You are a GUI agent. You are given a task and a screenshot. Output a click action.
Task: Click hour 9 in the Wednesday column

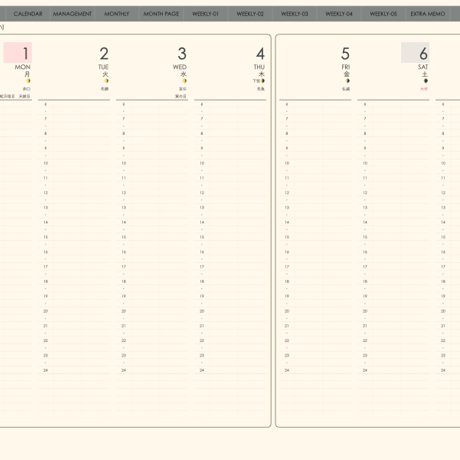click(124, 148)
